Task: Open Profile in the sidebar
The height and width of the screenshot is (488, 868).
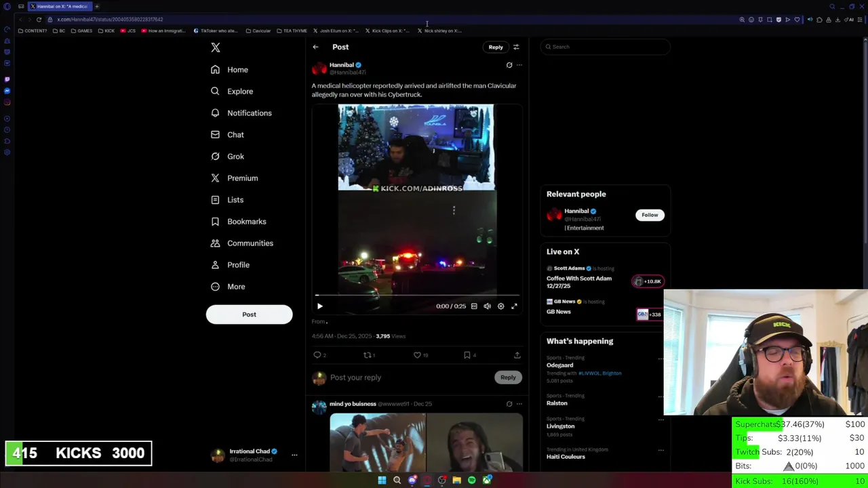Action: [230, 265]
